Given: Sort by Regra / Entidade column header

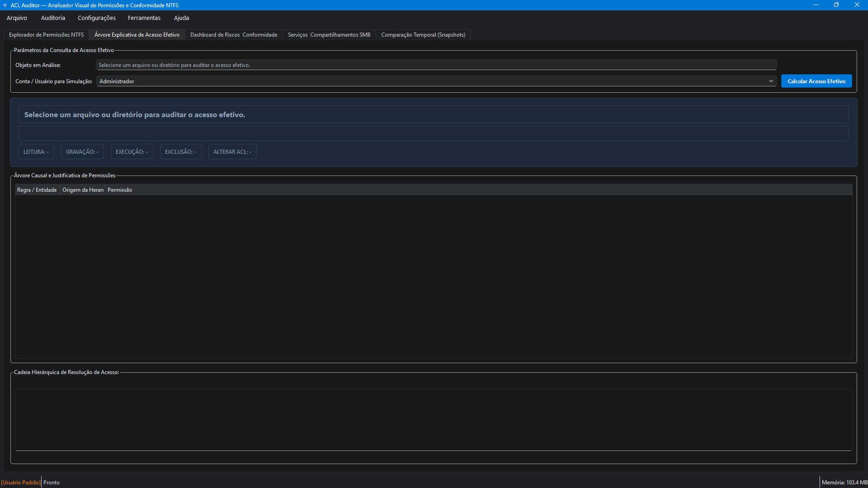Looking at the screenshot, I should [x=37, y=190].
